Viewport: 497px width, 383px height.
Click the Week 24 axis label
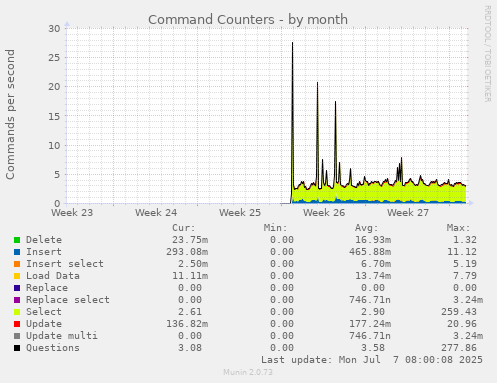(156, 212)
